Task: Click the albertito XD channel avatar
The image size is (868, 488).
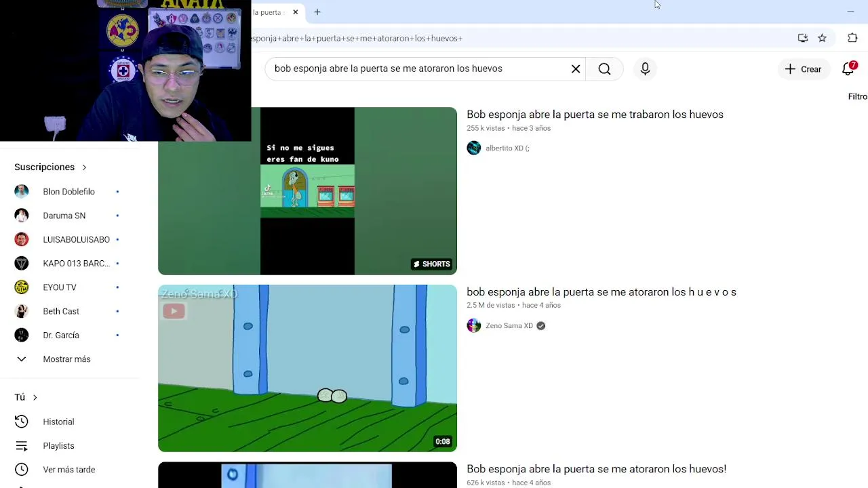Action: pos(474,148)
